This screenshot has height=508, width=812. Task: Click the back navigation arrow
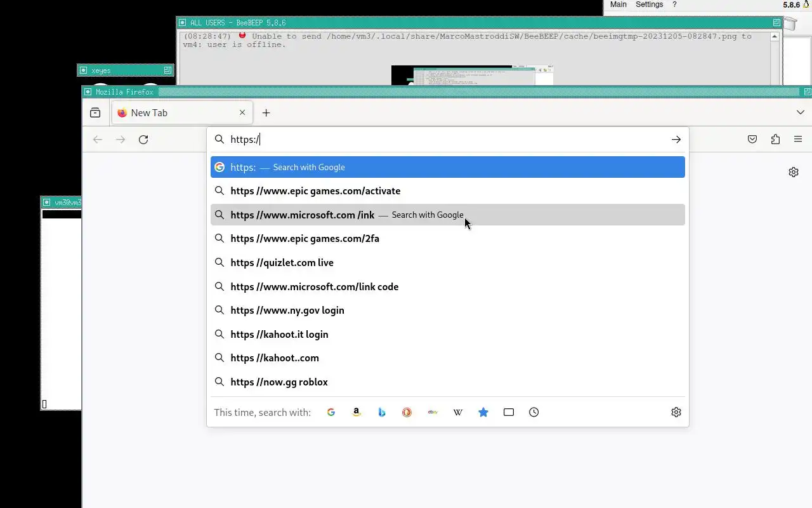pos(98,140)
